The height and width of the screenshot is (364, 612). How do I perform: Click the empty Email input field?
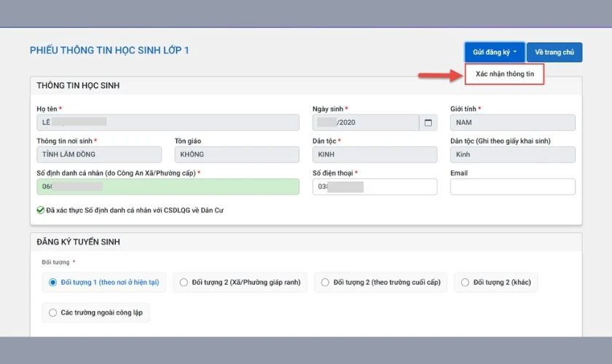pyautogui.click(x=512, y=186)
